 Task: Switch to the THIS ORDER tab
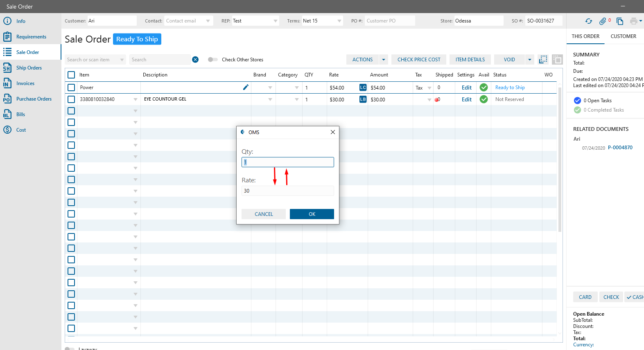click(585, 36)
